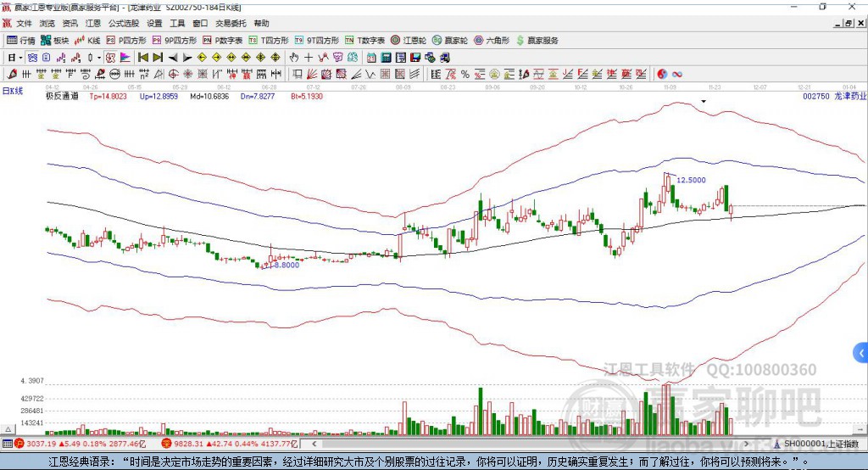Click the status bar scroll right arrow
Image resolution: width=868 pixels, height=470 pixels.
point(746,444)
